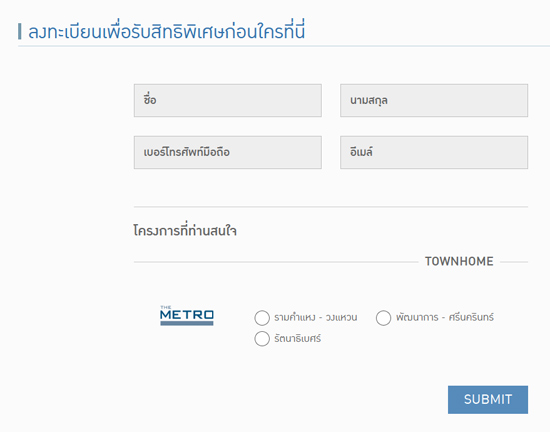Viewport: 550px width, 432px height.
Task: Click the underline beneath the page title
Action: tap(284, 46)
